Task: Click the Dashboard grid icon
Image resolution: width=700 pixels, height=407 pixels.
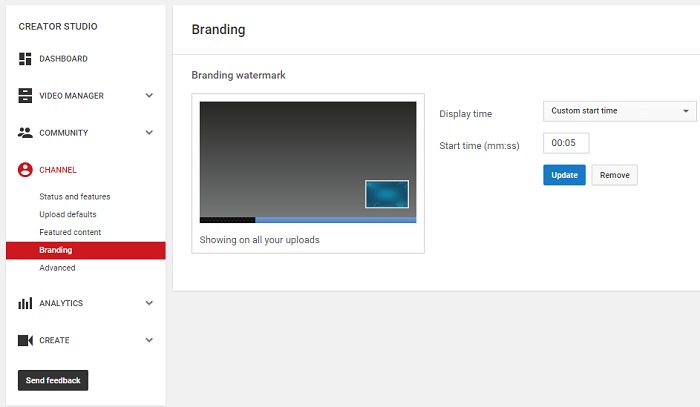Action: tap(25, 58)
